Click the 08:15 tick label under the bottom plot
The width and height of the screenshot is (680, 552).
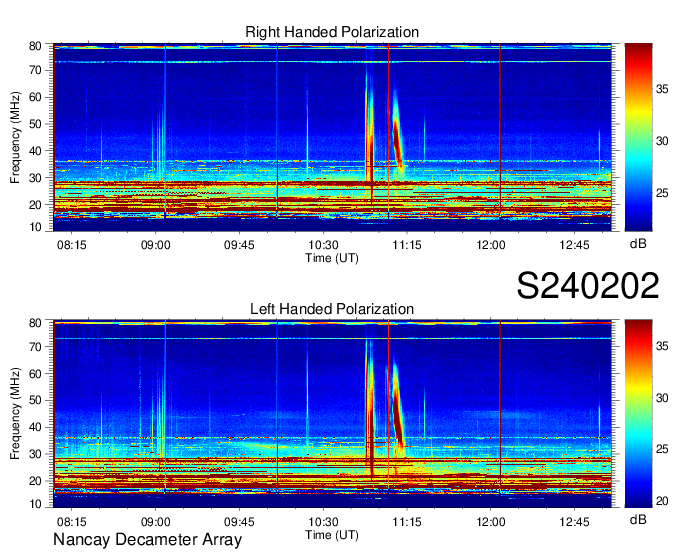click(72, 522)
